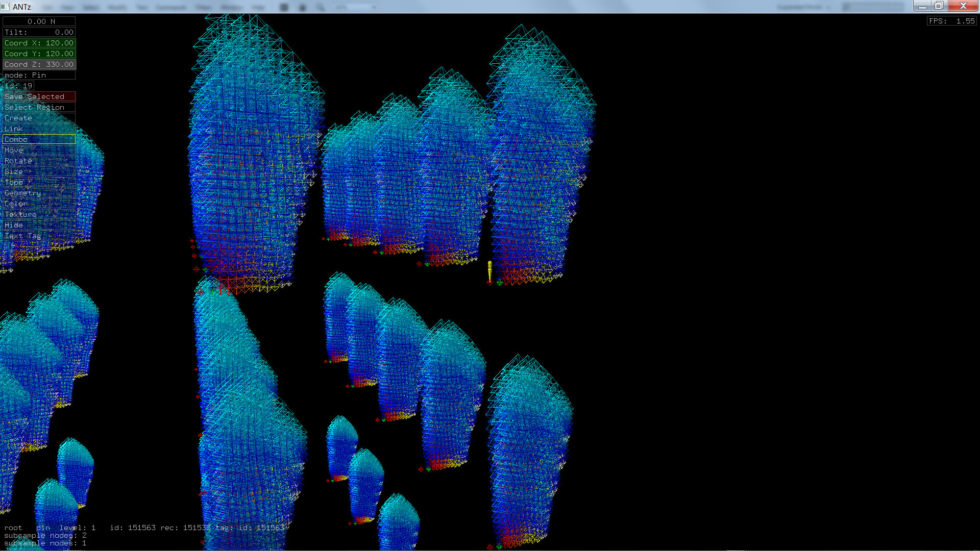Select the Geometry option

tap(39, 193)
